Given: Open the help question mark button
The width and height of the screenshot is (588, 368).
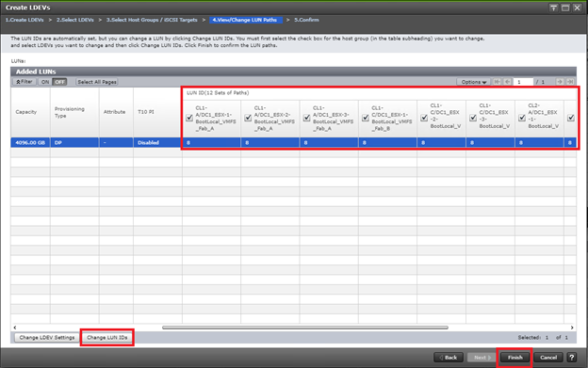Looking at the screenshot, I should [x=571, y=358].
